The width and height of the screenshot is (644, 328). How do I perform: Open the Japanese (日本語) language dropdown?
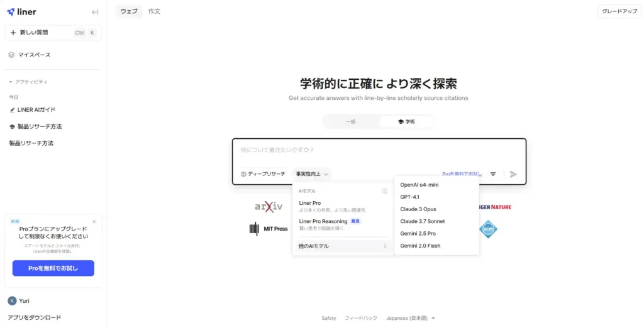[x=410, y=318]
